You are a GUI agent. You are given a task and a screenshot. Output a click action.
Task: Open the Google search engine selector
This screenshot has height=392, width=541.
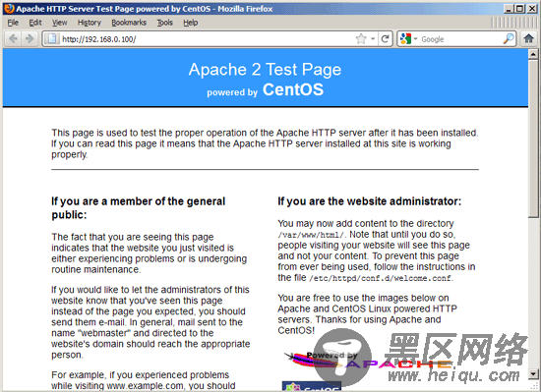(408, 39)
